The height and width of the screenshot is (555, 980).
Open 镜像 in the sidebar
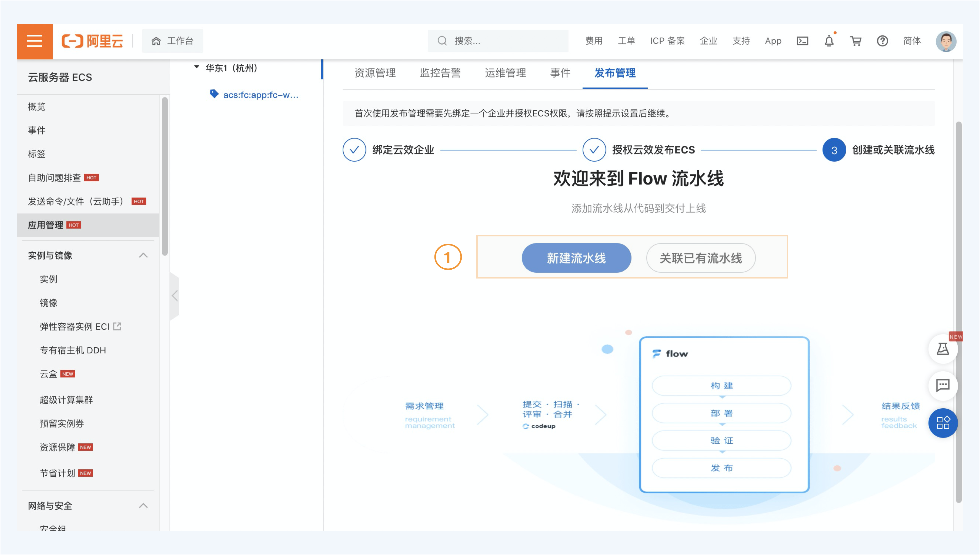tap(48, 303)
